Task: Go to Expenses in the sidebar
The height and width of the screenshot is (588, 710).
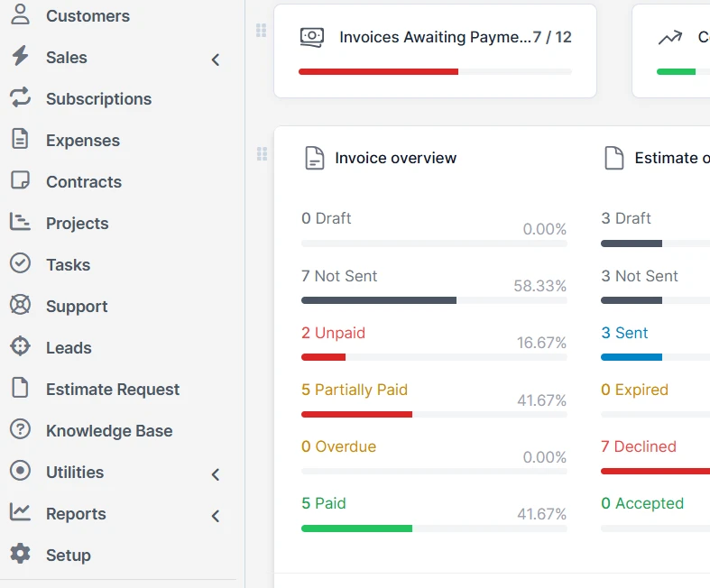Action: click(x=83, y=141)
